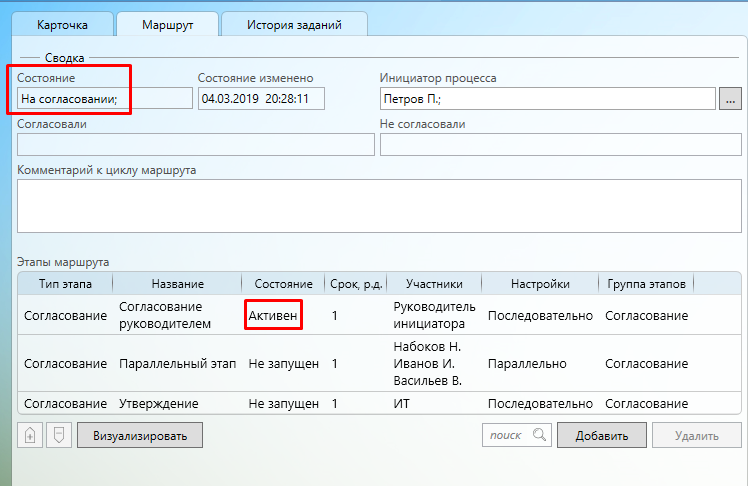Sort stages by the Название column header
The width and height of the screenshot is (748, 486).
click(177, 284)
